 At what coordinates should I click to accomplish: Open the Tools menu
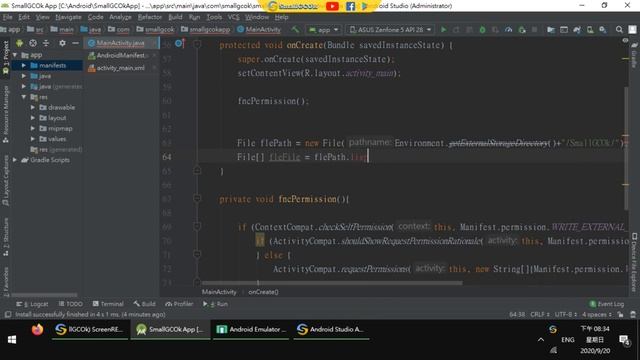coord(214,17)
